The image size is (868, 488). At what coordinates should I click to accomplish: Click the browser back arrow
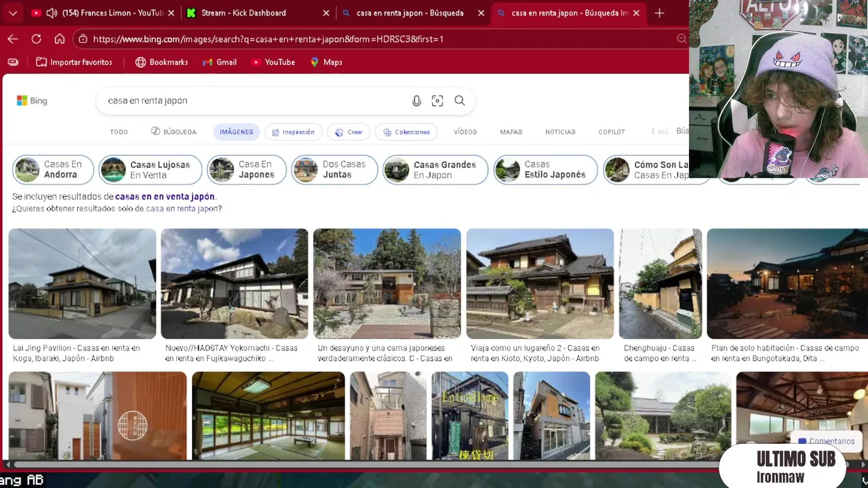tap(13, 39)
